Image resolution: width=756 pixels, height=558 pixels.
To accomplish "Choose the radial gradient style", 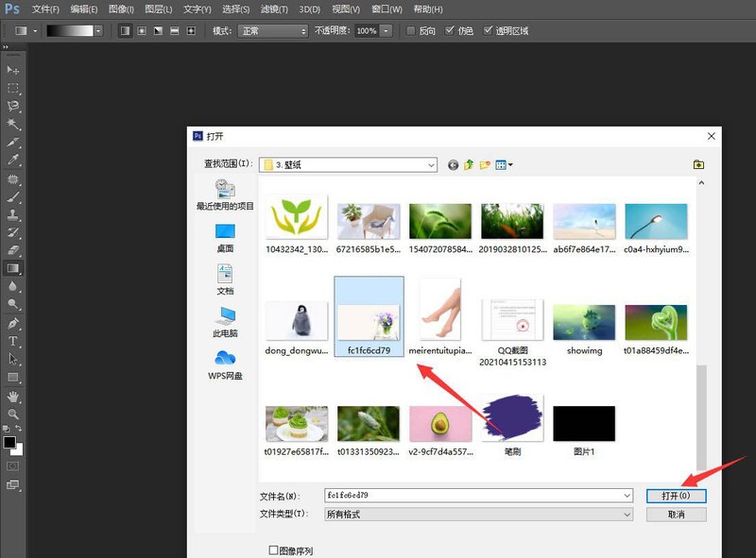I will [142, 31].
